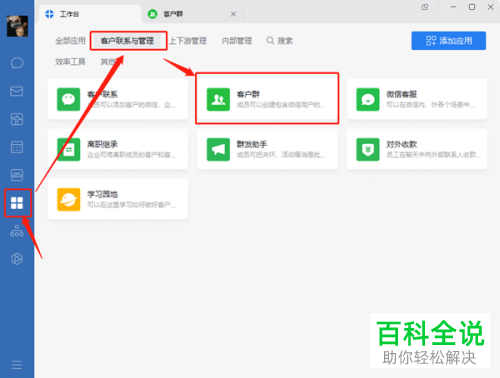Open the Documents icon in sidebar

[17, 119]
